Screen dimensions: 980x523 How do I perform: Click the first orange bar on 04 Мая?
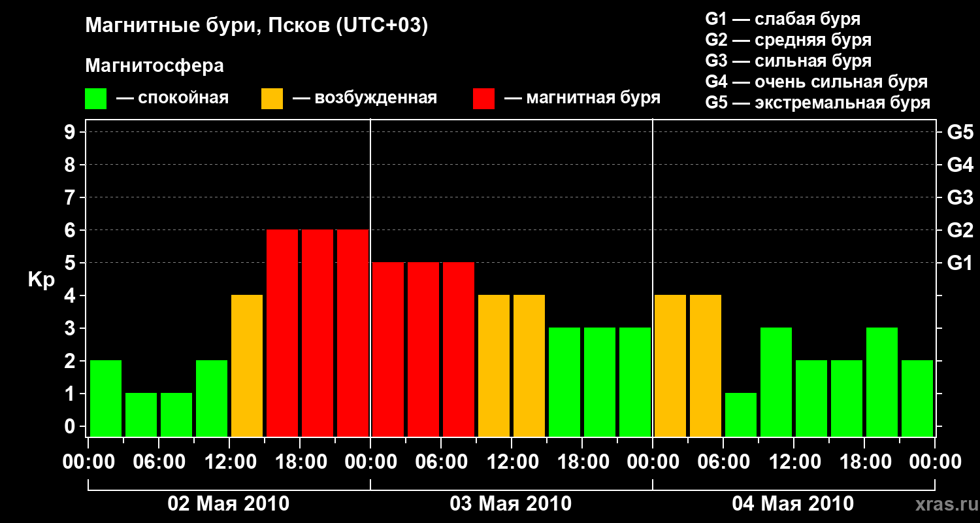(x=670, y=365)
